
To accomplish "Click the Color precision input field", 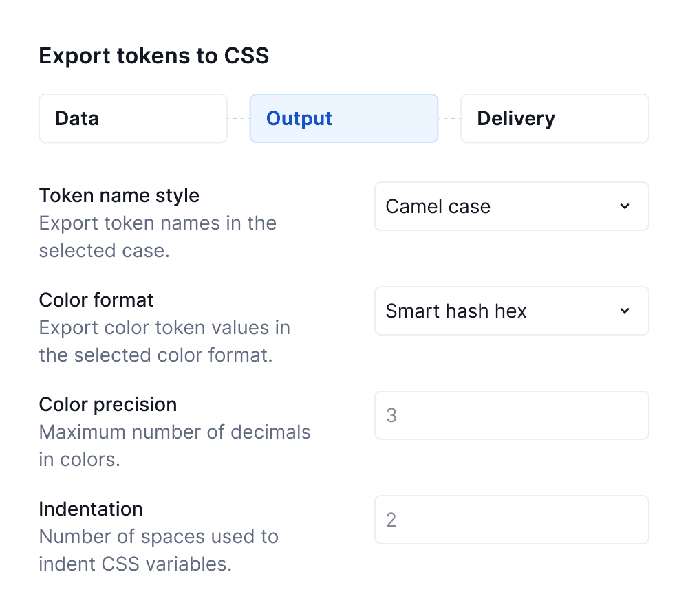I will coord(511,415).
